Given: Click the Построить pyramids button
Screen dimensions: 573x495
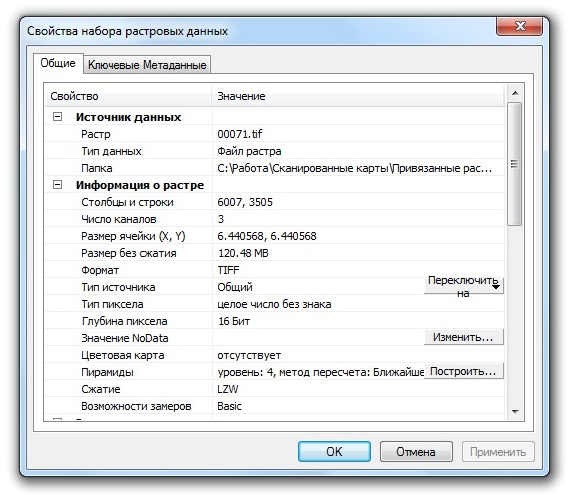Looking at the screenshot, I should pos(463,372).
